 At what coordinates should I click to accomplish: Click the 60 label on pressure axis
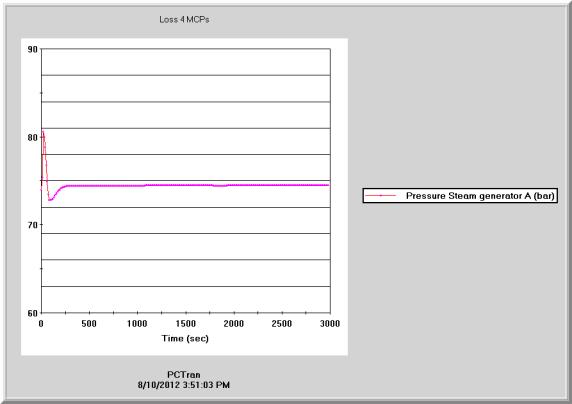[x=33, y=313]
